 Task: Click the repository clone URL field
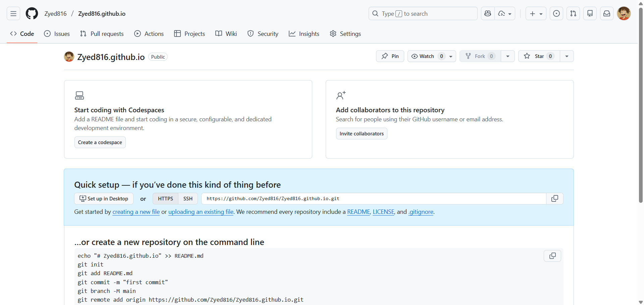tap(374, 199)
